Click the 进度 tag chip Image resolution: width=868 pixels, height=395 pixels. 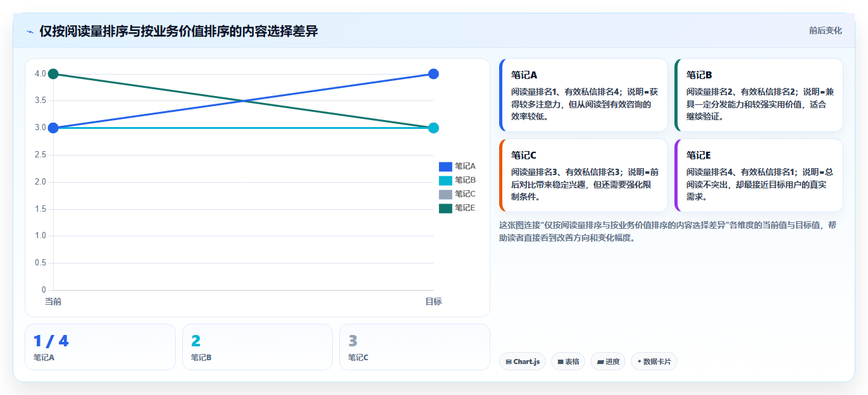608,362
